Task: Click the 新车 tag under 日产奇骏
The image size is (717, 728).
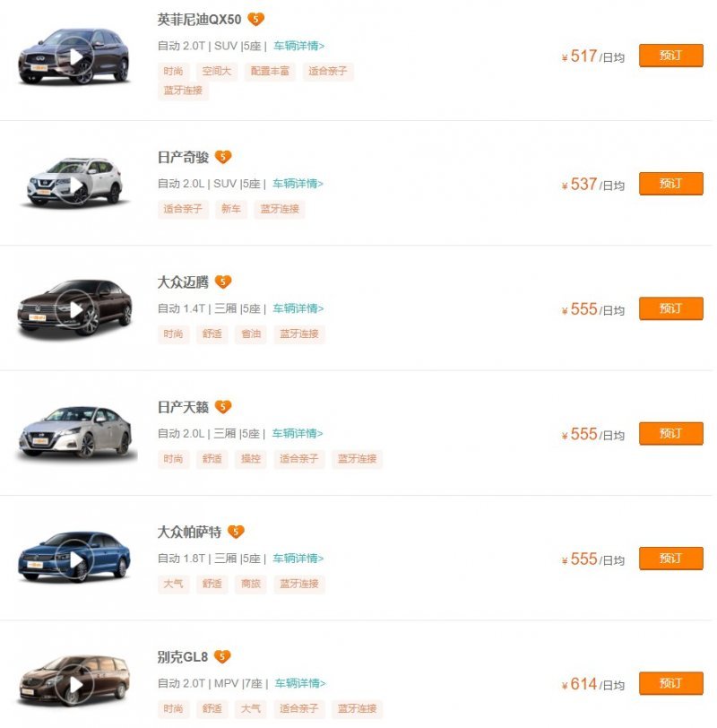Action: coord(230,209)
